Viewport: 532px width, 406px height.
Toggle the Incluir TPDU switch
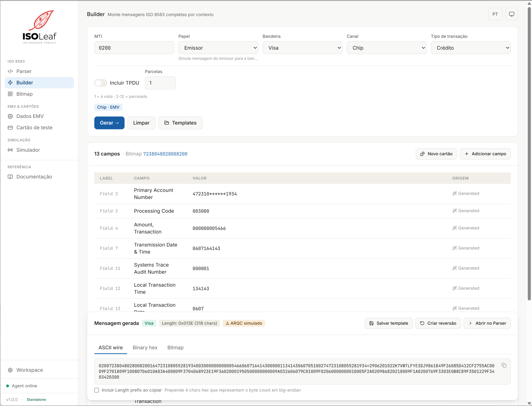[x=100, y=83]
